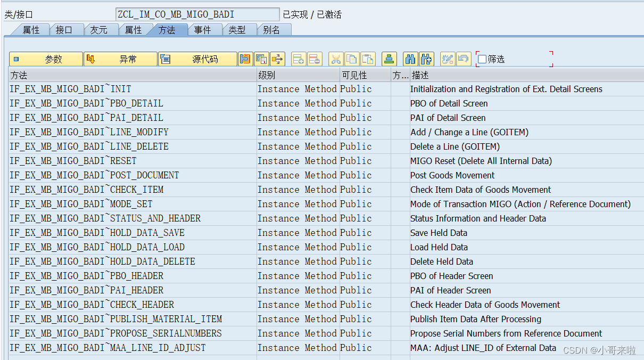This screenshot has height=360, width=644.
Task: Click the 可见性 column header
Action: pos(365,75)
